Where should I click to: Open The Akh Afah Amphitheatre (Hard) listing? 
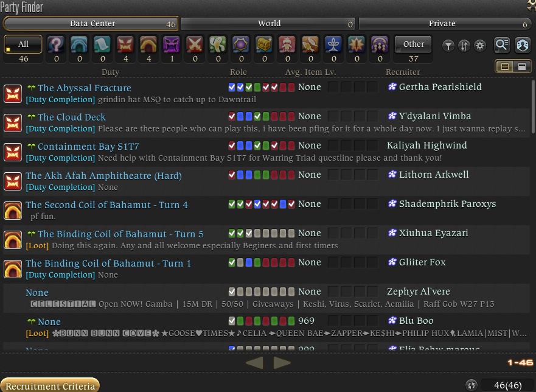(x=266, y=181)
